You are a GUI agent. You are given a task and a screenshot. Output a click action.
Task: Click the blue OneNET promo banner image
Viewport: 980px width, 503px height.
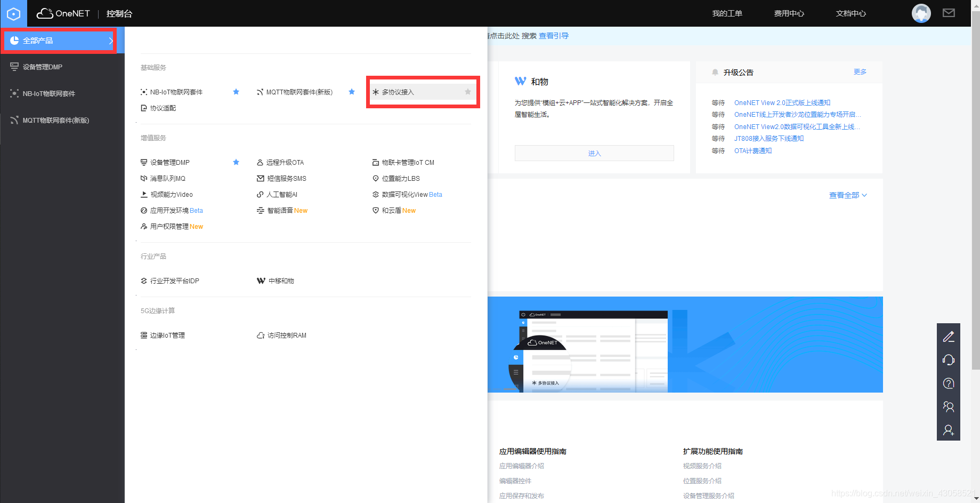(685, 345)
